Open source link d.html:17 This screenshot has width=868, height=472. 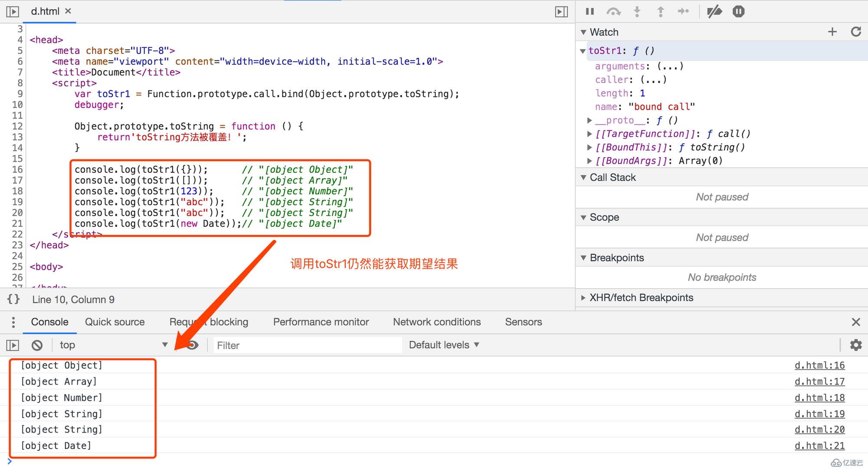tap(819, 381)
